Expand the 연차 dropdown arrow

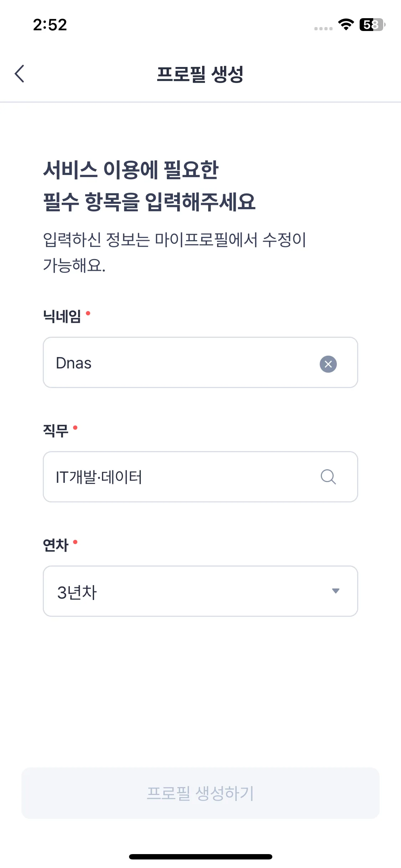click(x=335, y=591)
